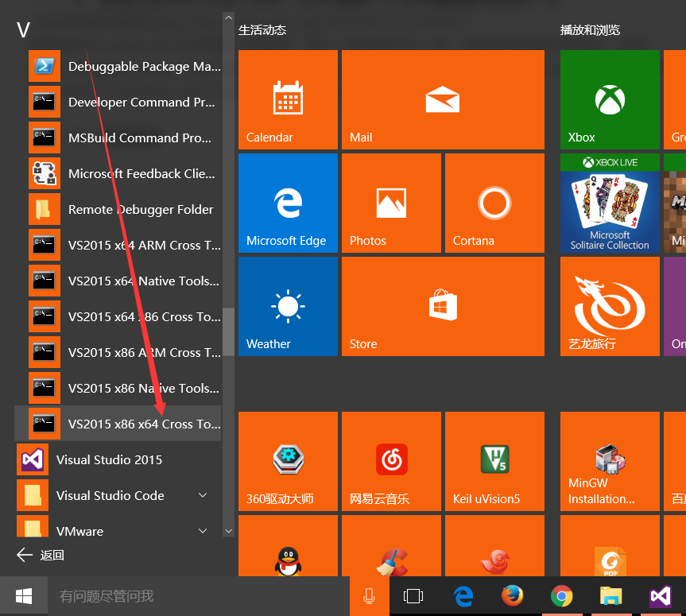Image resolution: width=686 pixels, height=616 pixels.
Task: Open Cortana from its tile
Action: [x=494, y=203]
